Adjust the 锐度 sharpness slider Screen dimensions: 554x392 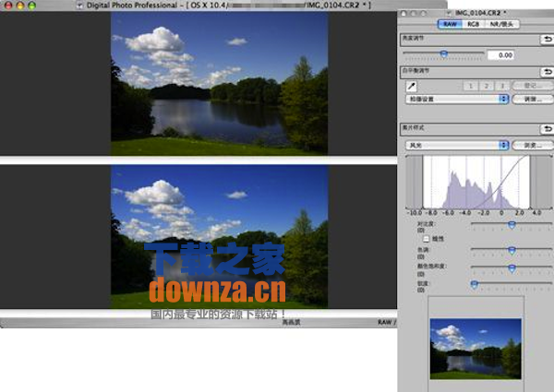475,284
